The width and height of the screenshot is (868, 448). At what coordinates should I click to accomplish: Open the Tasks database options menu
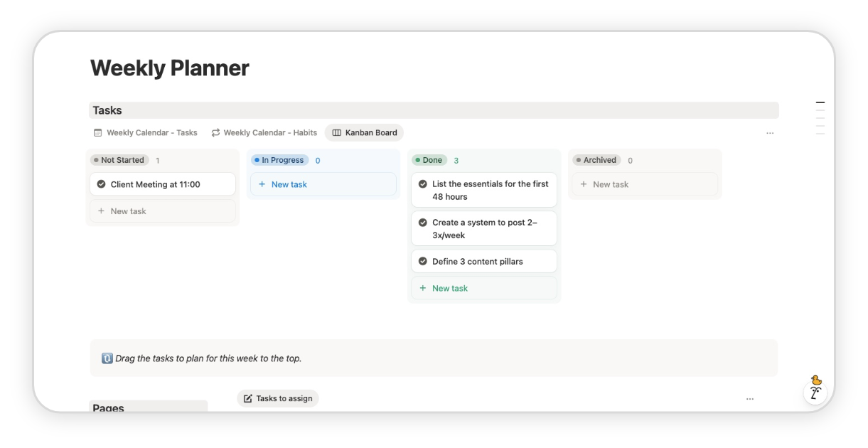(771, 132)
